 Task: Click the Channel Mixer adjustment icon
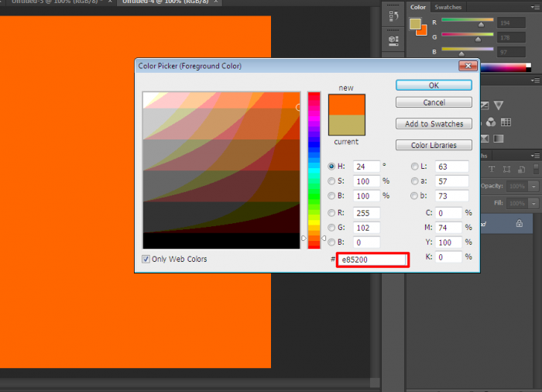[490, 122]
